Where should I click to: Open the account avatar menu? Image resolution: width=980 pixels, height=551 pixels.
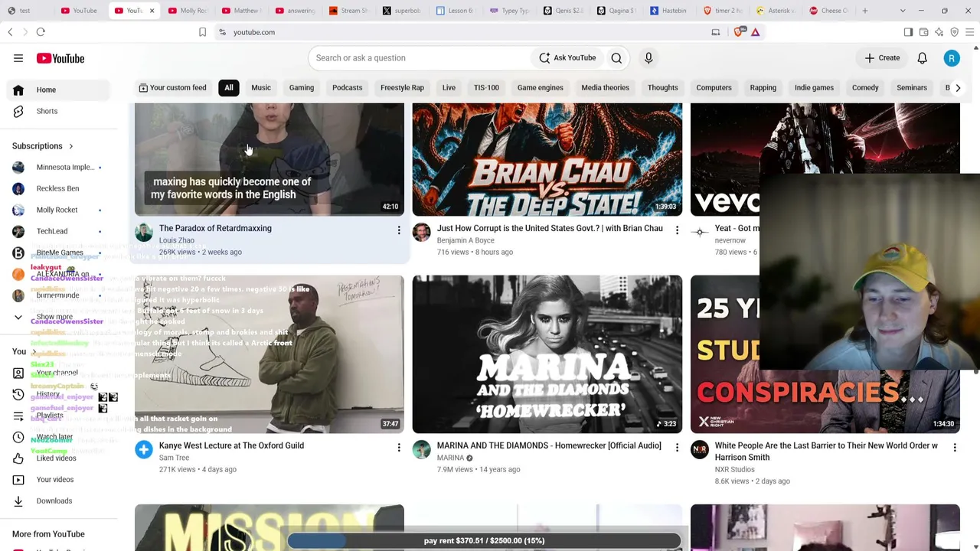pyautogui.click(x=952, y=58)
